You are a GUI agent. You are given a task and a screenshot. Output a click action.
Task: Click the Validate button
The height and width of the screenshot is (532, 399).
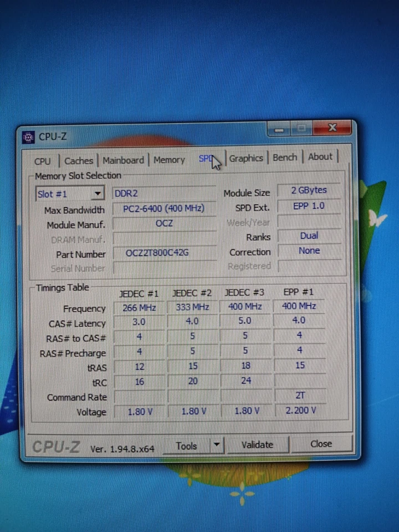[x=257, y=445]
